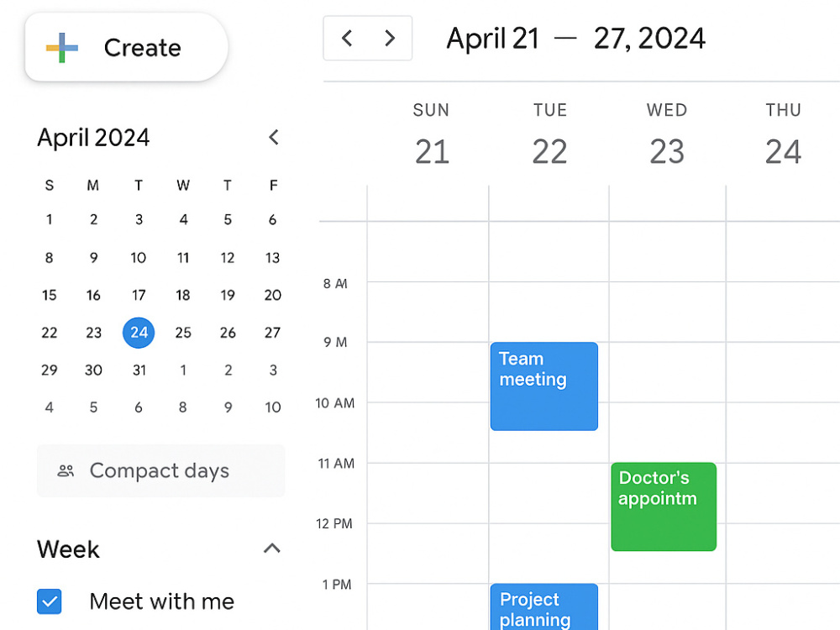
Task: Uncheck the Meet with me checkbox
Action: tap(50, 601)
